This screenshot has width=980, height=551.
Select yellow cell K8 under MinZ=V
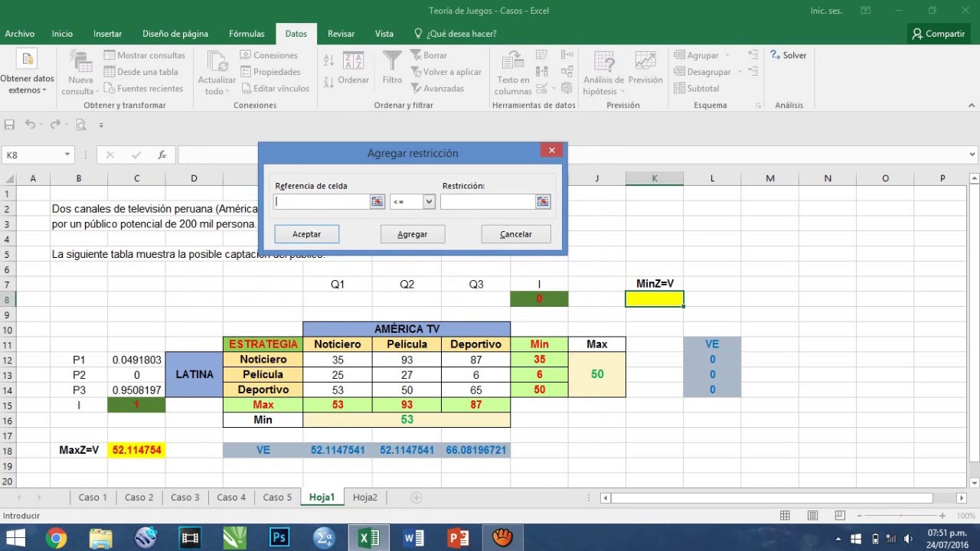tap(655, 299)
